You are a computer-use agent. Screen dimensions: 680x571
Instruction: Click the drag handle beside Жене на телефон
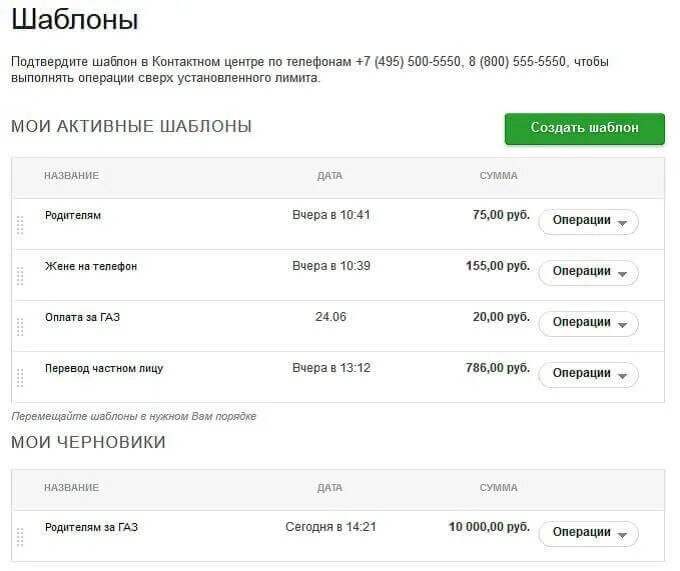tap(20, 276)
